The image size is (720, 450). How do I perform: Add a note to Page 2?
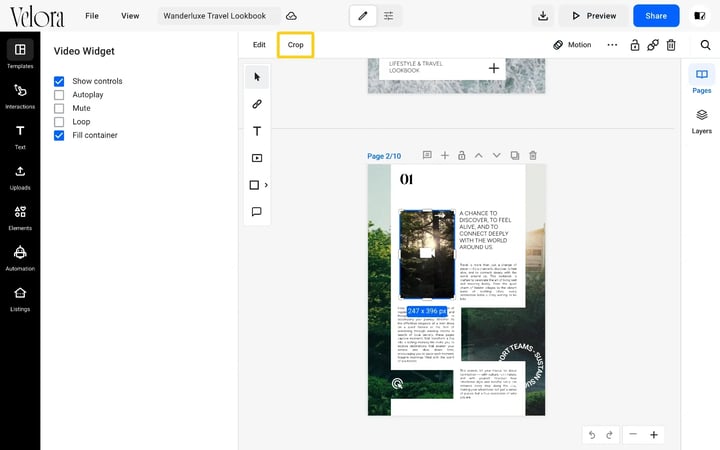tap(427, 155)
